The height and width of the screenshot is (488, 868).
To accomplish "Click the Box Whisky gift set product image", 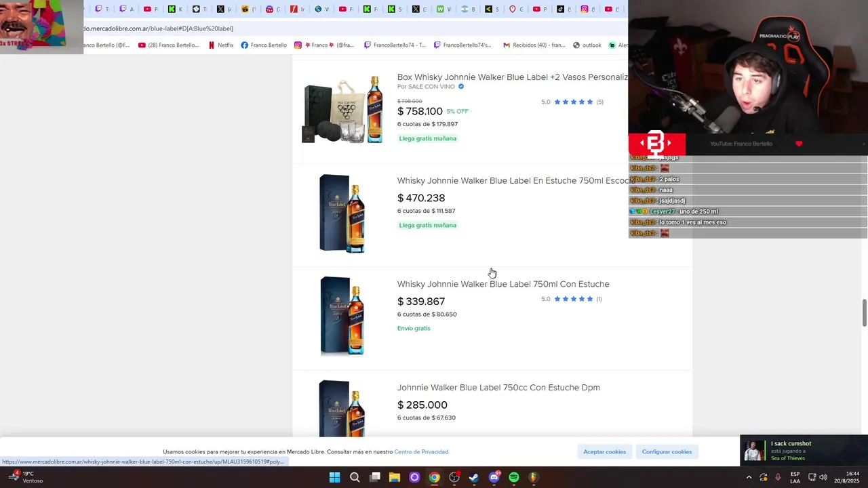I will 342,110.
